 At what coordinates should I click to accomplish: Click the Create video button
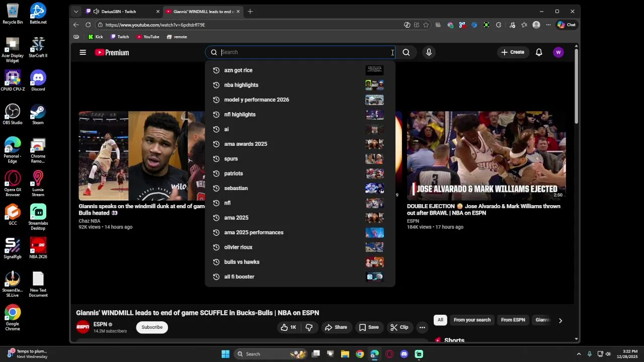(x=513, y=52)
